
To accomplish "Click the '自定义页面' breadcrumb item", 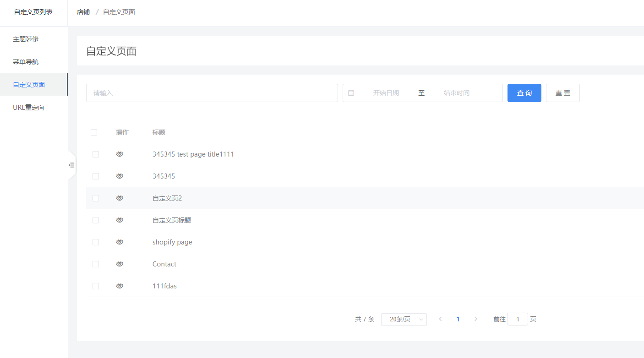I will click(119, 12).
